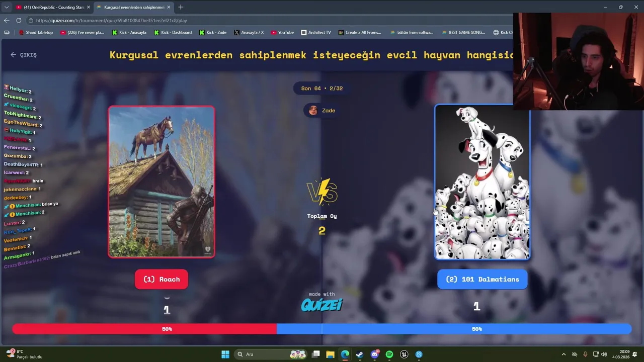Open the weather widget Parçalı bulutlu

click(x=25, y=354)
